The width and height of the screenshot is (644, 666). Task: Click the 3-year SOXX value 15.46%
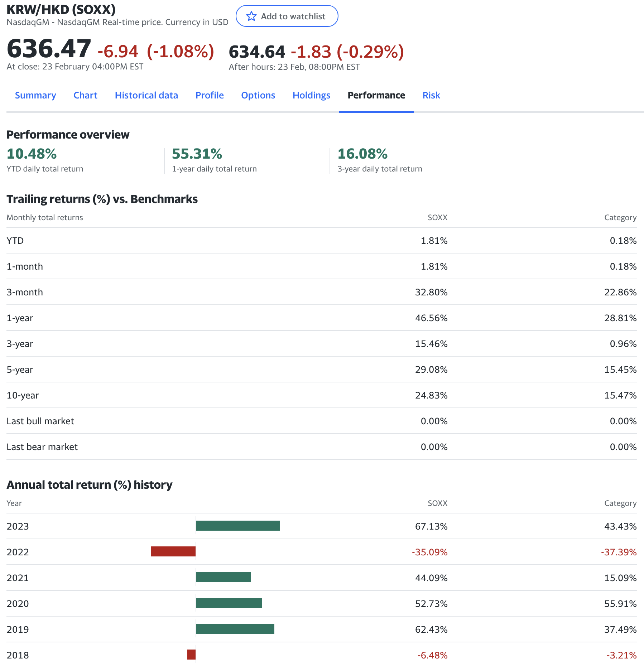coord(431,344)
